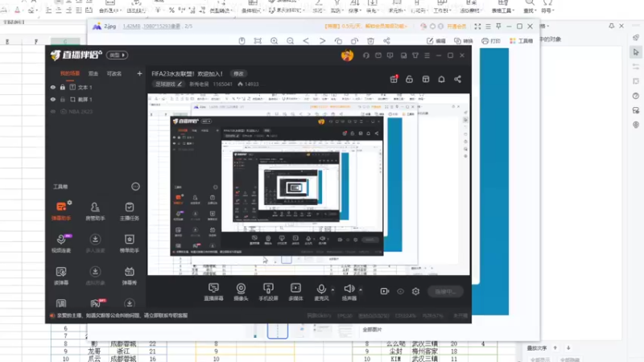Open the layout icon beside the bell

426,79
